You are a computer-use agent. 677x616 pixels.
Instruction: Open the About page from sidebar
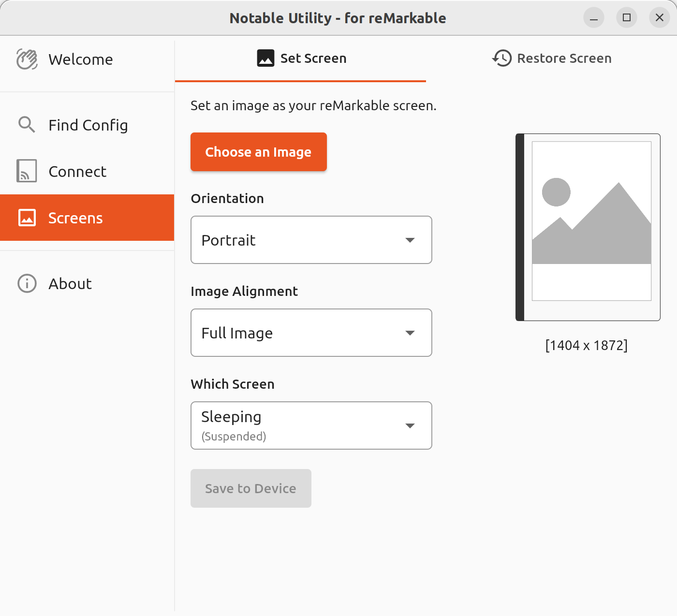pos(70,284)
